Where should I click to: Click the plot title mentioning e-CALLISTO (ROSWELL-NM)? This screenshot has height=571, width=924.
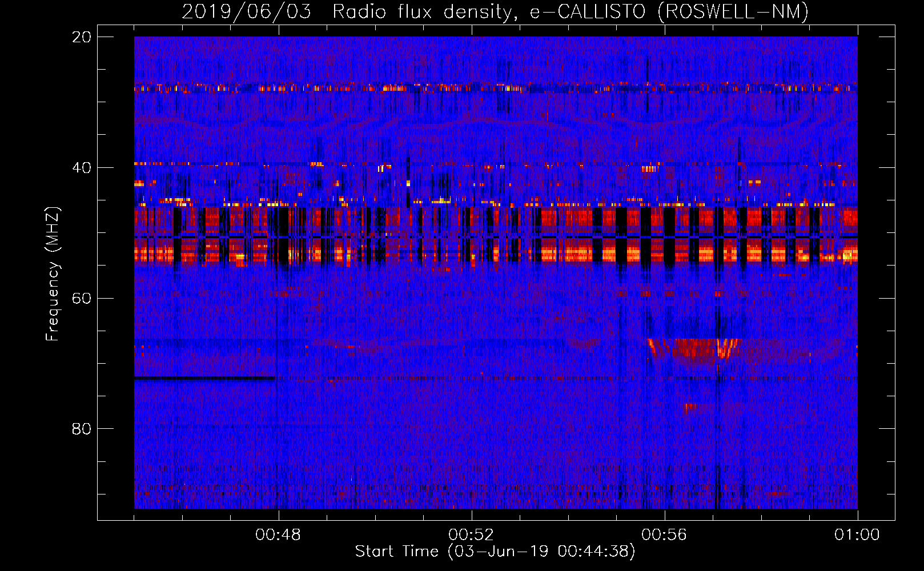coord(495,11)
